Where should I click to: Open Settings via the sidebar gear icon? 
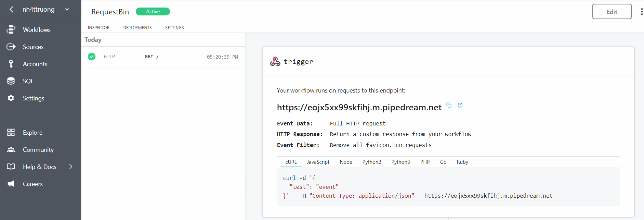click(11, 98)
